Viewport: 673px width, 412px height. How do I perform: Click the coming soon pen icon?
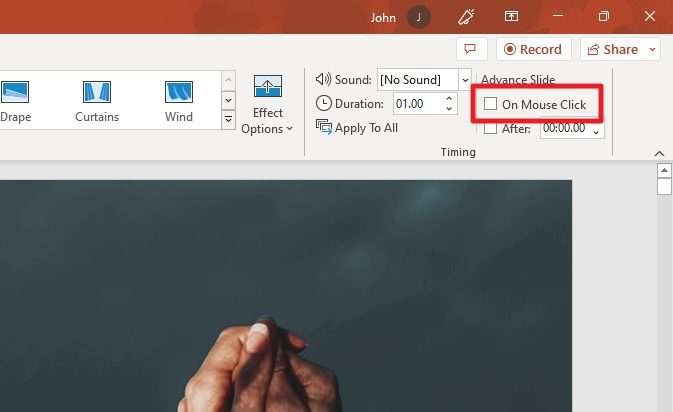click(466, 17)
